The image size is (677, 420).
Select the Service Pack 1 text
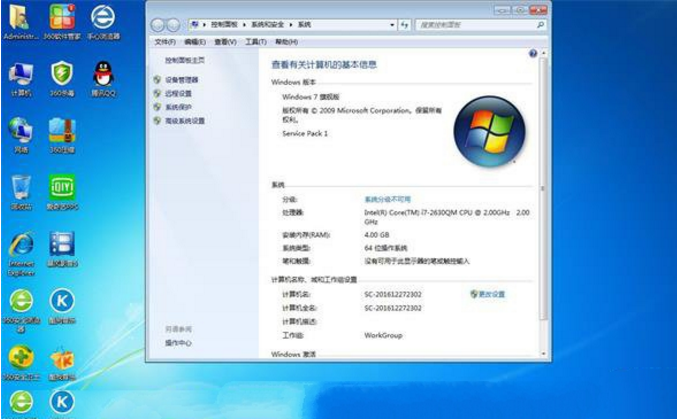point(305,134)
